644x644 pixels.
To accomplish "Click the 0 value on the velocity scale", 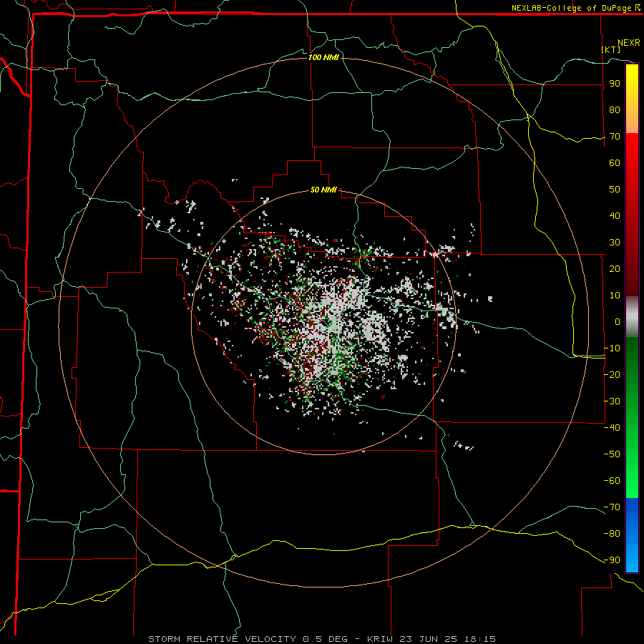I will pyautogui.click(x=618, y=321).
